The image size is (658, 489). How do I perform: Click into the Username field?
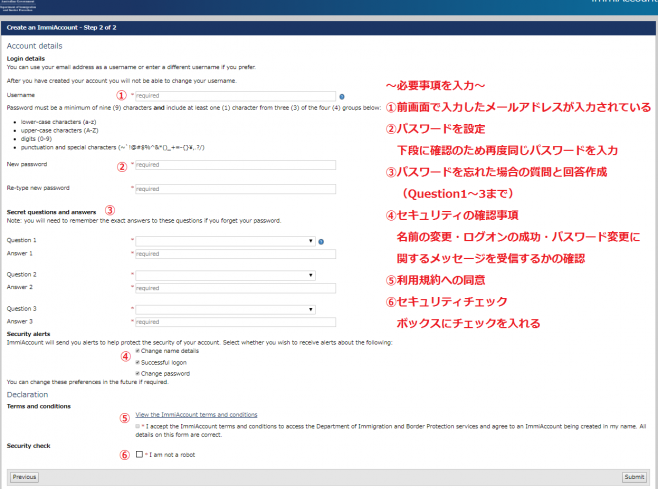click(235, 97)
